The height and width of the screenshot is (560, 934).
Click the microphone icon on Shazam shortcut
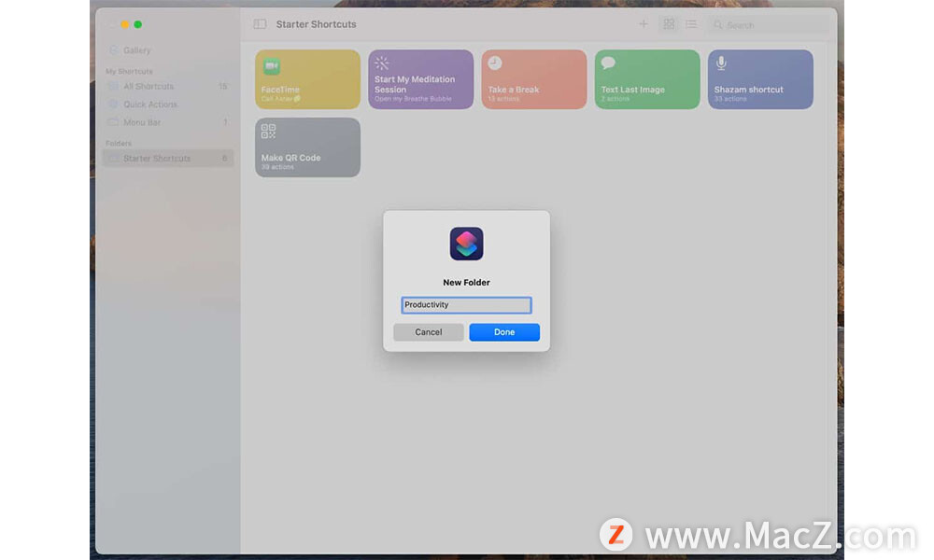pyautogui.click(x=721, y=63)
